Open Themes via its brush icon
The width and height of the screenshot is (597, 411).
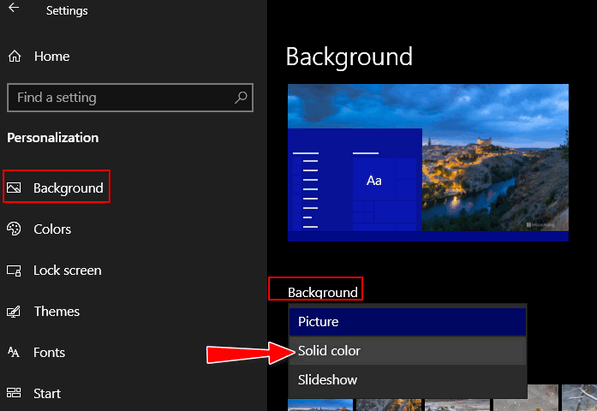click(14, 312)
